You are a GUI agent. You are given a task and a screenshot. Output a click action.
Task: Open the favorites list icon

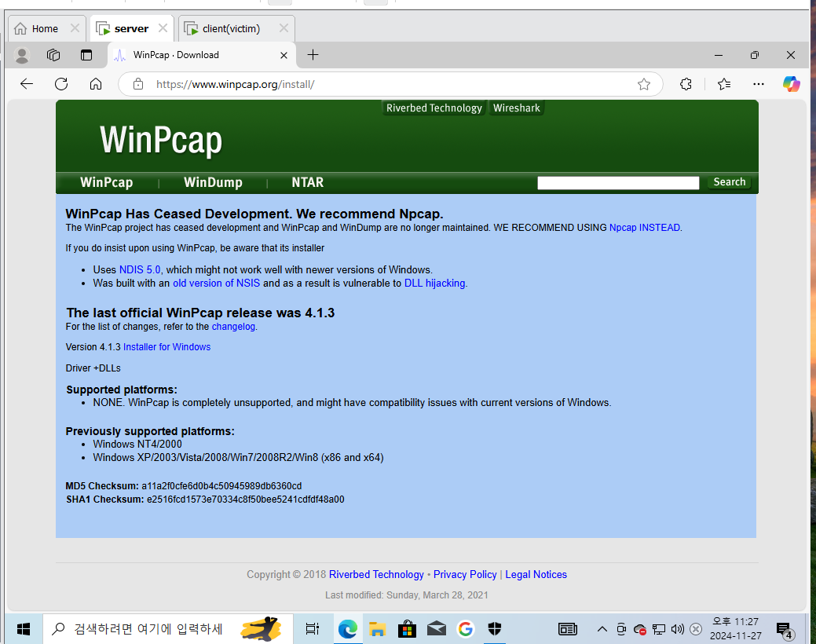724,84
